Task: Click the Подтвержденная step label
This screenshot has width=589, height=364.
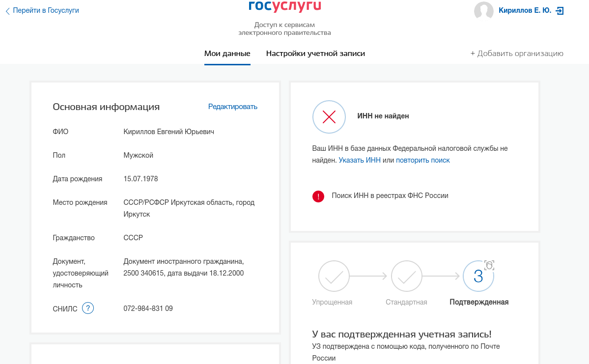Action: coord(479,302)
